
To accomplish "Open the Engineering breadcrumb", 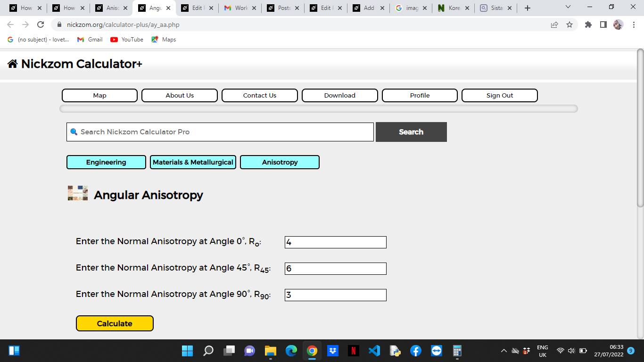I will [x=106, y=162].
